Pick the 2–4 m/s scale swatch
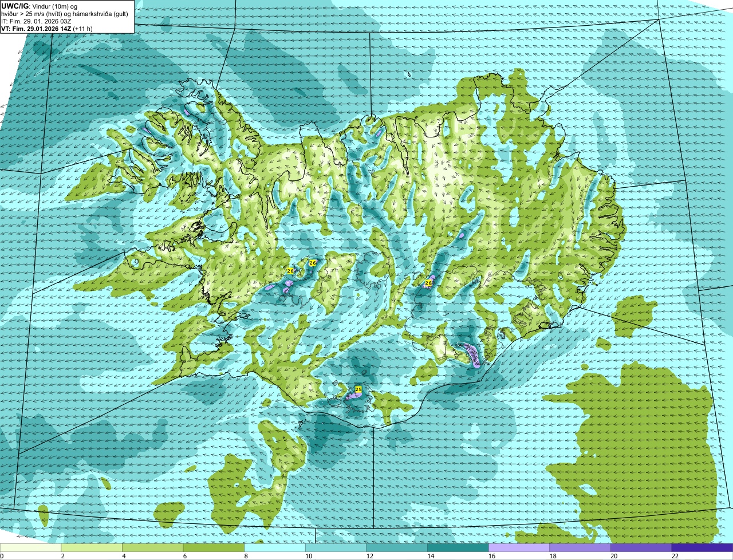 pyautogui.click(x=92, y=547)
